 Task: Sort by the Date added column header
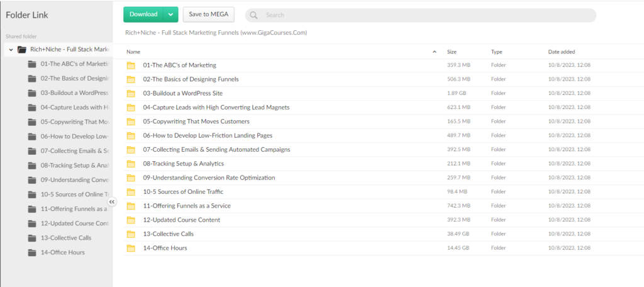coord(562,52)
